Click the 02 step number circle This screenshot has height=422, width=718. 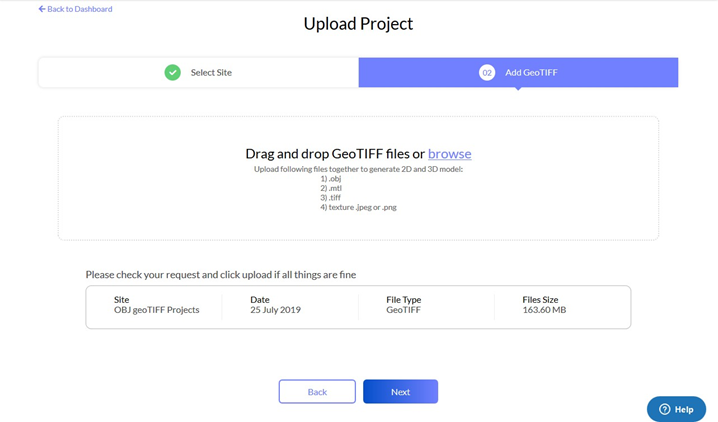pyautogui.click(x=487, y=72)
